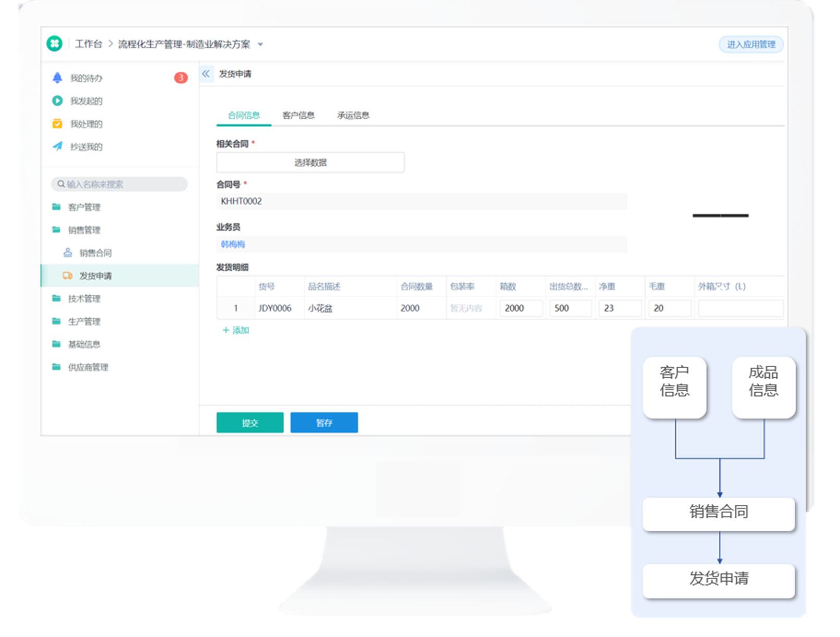Open the dropdown arrow beside 制造业解决方案
The width and height of the screenshot is (840, 637).
261,44
